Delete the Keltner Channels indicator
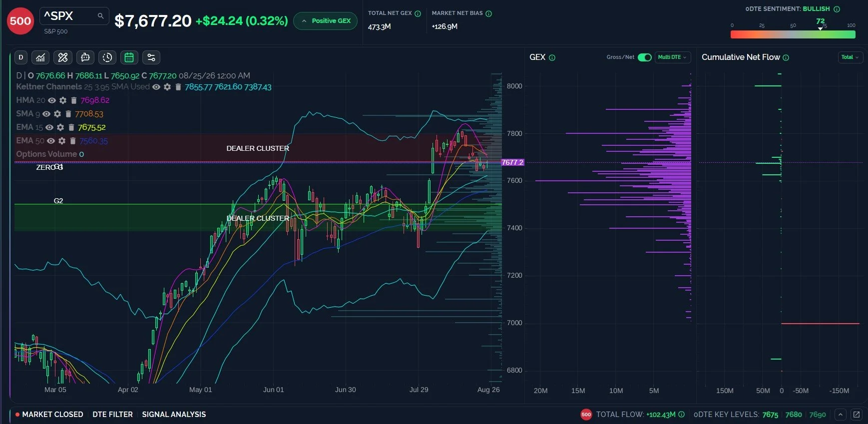This screenshot has width=868, height=424. click(x=178, y=87)
